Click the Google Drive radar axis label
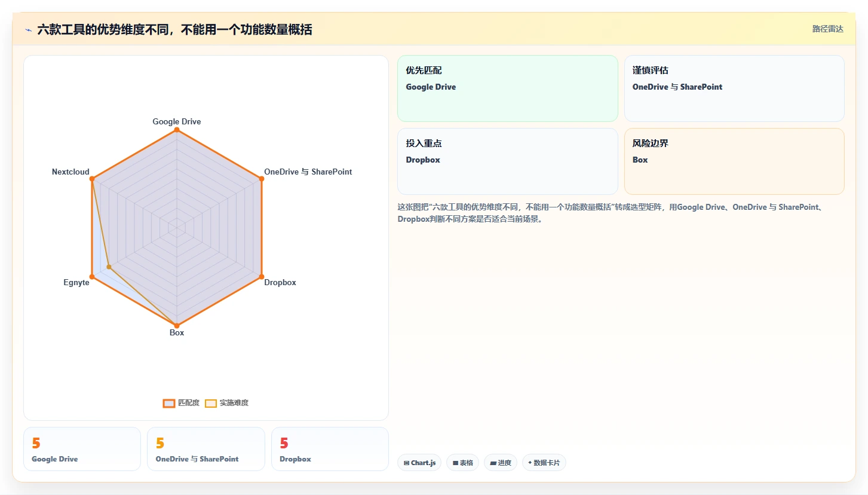This screenshot has height=495, width=868. point(177,121)
